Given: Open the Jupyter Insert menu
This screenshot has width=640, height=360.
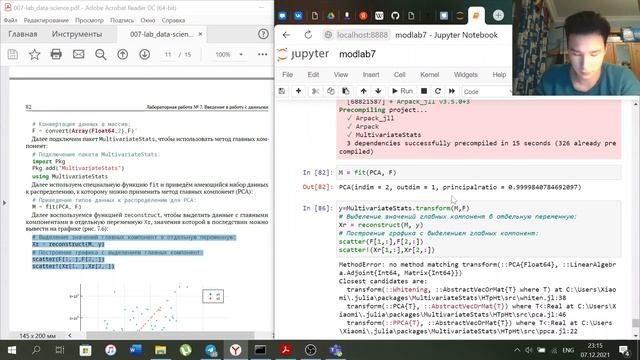Looking at the screenshot, I should click(x=371, y=75).
